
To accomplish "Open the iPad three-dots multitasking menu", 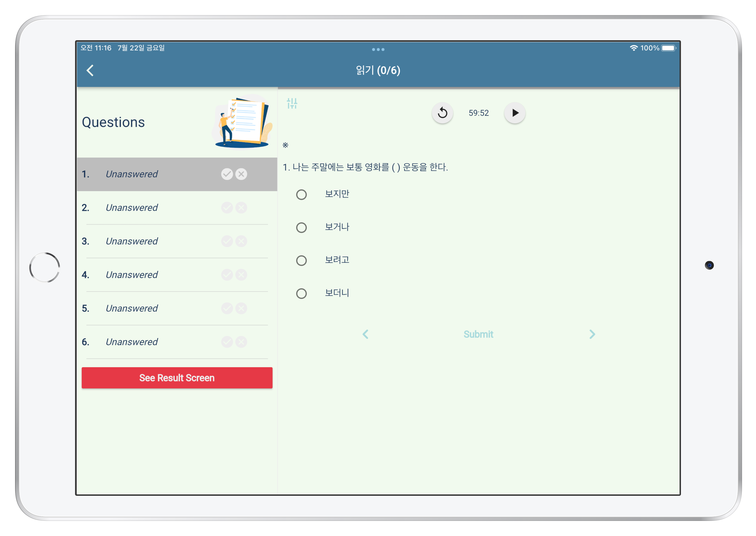I will tap(378, 49).
